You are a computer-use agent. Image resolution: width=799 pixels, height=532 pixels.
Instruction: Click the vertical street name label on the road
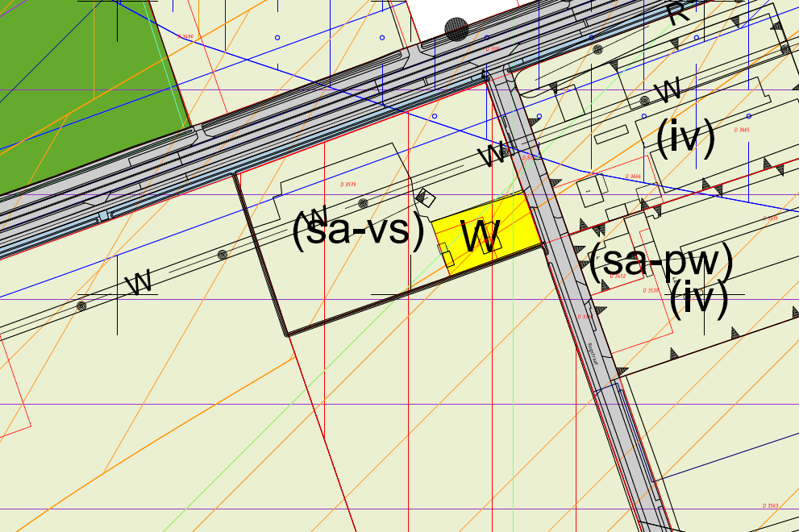[x=593, y=355]
